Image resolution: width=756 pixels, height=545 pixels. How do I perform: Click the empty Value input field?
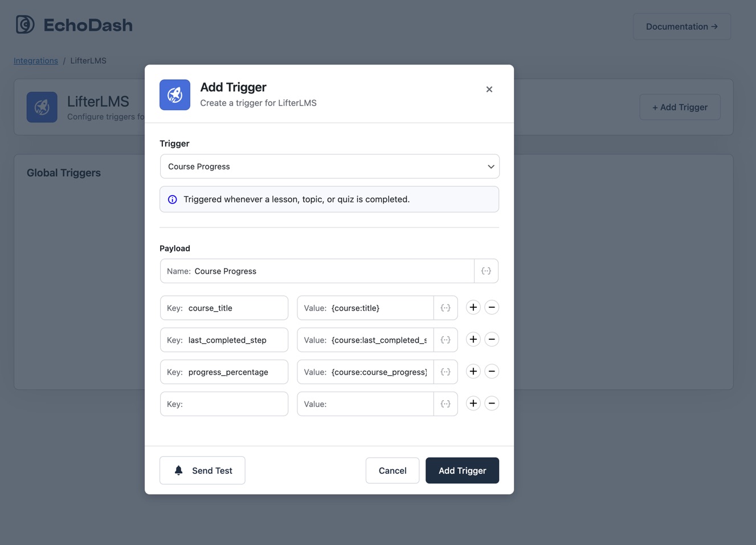(x=365, y=403)
